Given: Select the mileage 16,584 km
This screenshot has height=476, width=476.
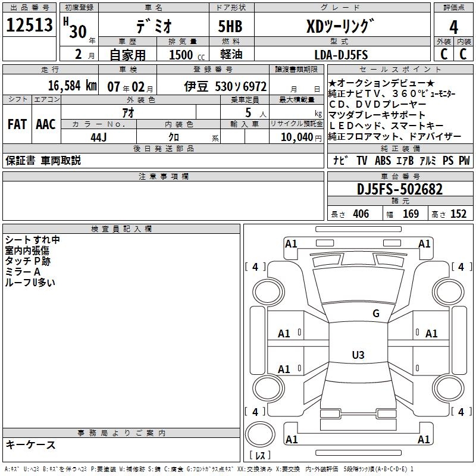Looking at the screenshot, I should point(73,85).
